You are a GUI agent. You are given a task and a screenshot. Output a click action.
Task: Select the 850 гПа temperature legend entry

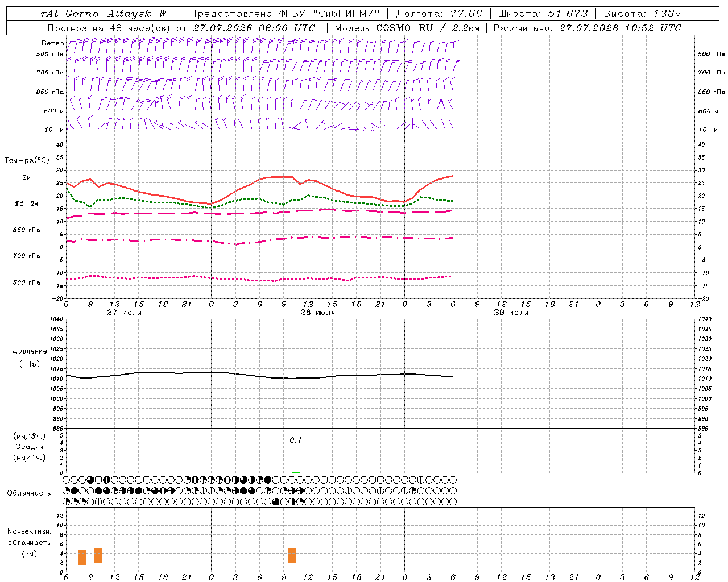pyautogui.click(x=26, y=231)
